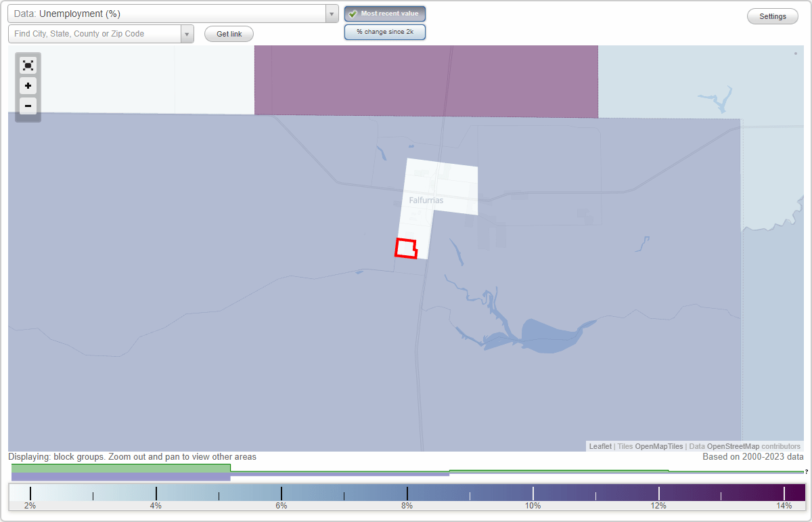Click the 4% label on the legend
The width and height of the screenshot is (812, 522).
[156, 506]
